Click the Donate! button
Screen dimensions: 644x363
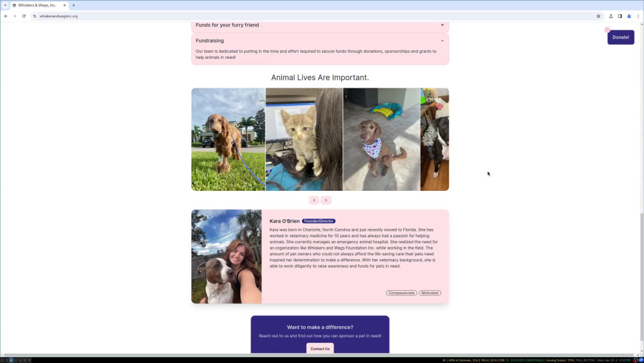[x=621, y=37]
